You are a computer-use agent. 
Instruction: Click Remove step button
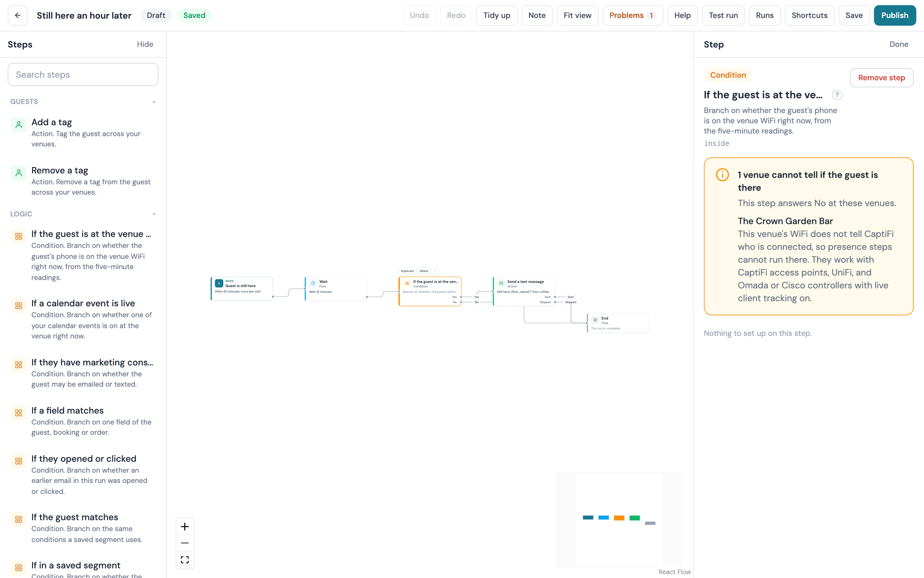click(882, 78)
